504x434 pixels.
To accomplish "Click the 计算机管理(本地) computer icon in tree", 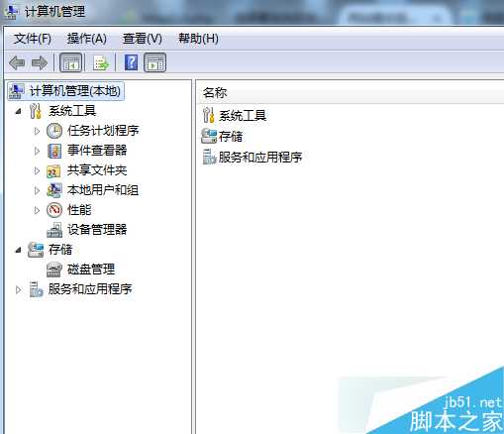I will point(17,91).
